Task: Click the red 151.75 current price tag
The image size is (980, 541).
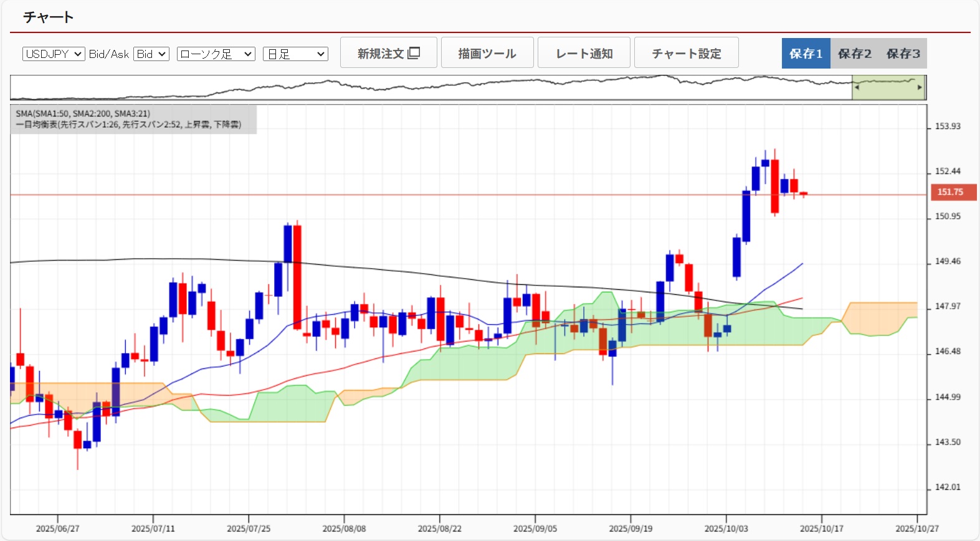Action: (x=953, y=192)
